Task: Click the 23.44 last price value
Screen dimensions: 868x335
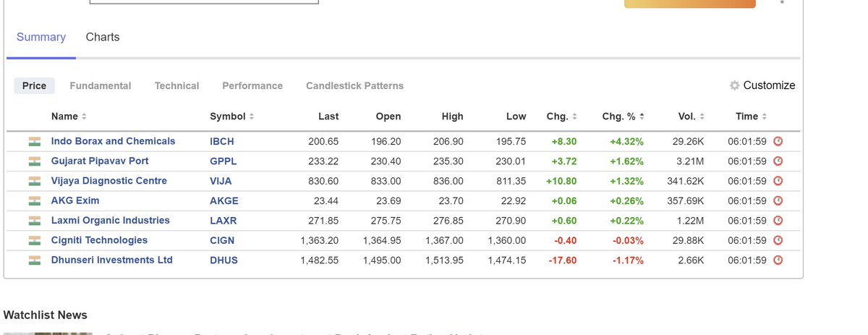Action: pyautogui.click(x=326, y=201)
